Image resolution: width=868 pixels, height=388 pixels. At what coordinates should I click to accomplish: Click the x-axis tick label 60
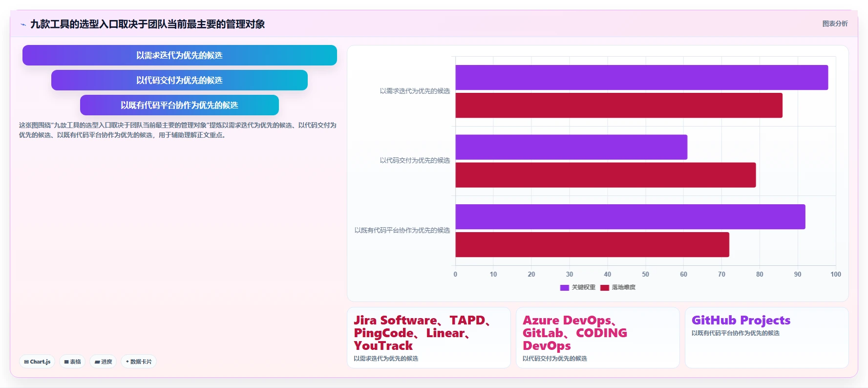coord(683,274)
